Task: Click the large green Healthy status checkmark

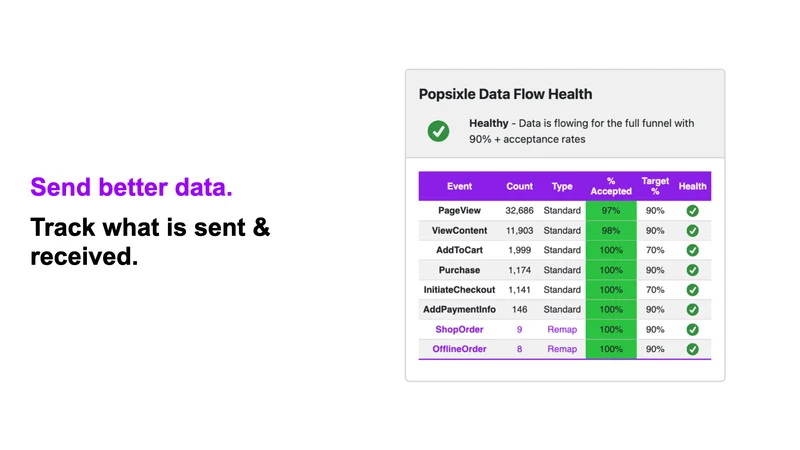Action: point(438,131)
